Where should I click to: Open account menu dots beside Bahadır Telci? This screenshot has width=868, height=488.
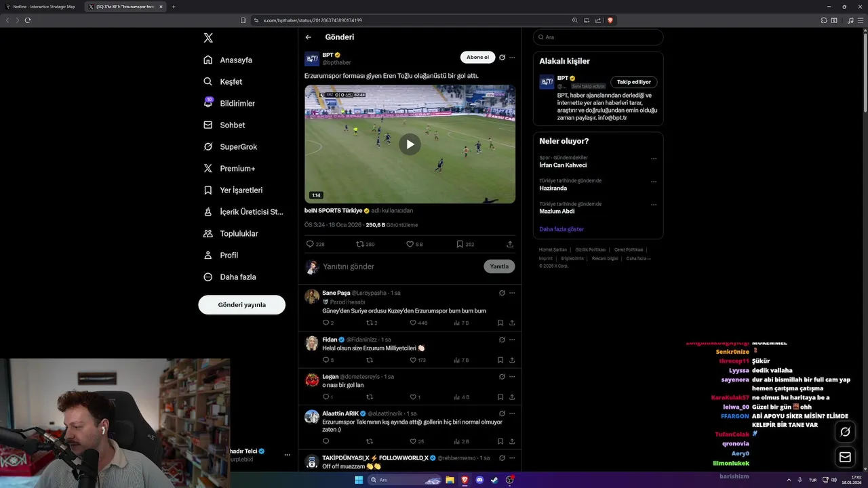click(x=288, y=455)
